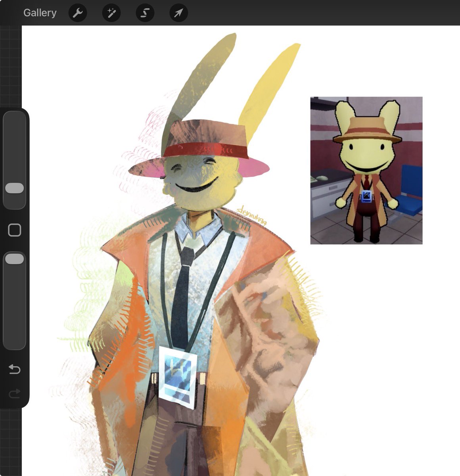
Task: Open the Gallery view
Action: click(x=40, y=13)
